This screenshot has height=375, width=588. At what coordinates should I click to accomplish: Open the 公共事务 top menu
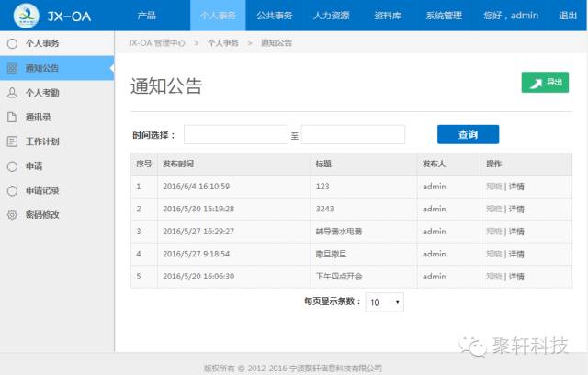pyautogui.click(x=275, y=16)
